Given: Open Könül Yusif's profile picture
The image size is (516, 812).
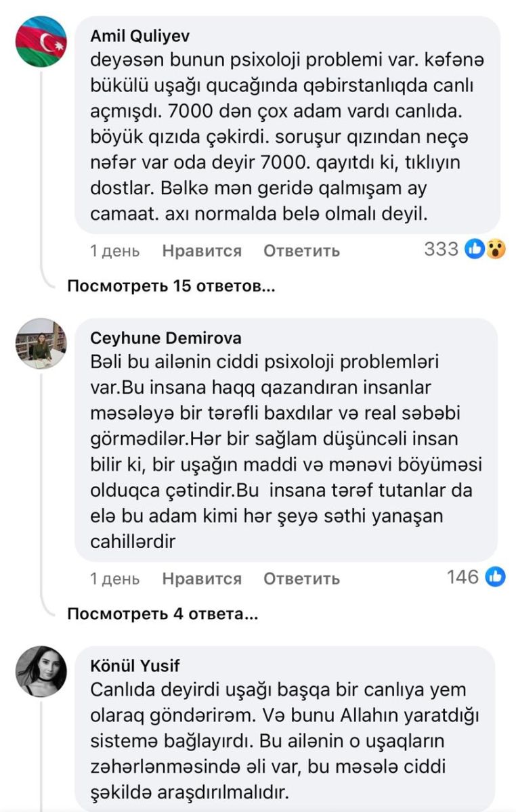Looking at the screenshot, I should (x=41, y=671).
